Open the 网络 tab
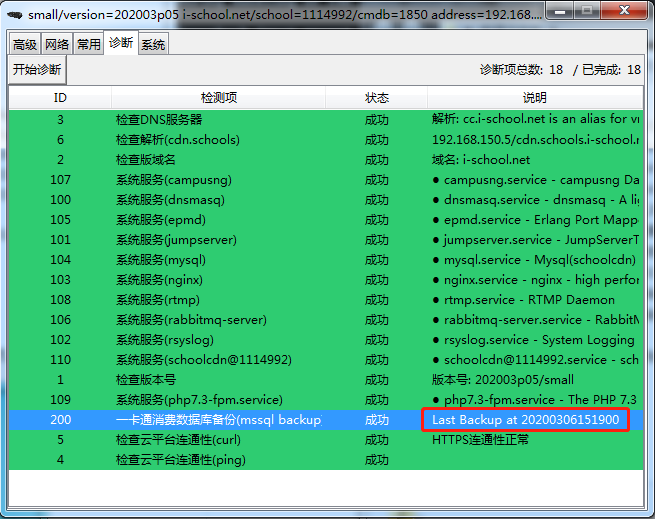Screen dimensions: 655x519 [x=57, y=45]
